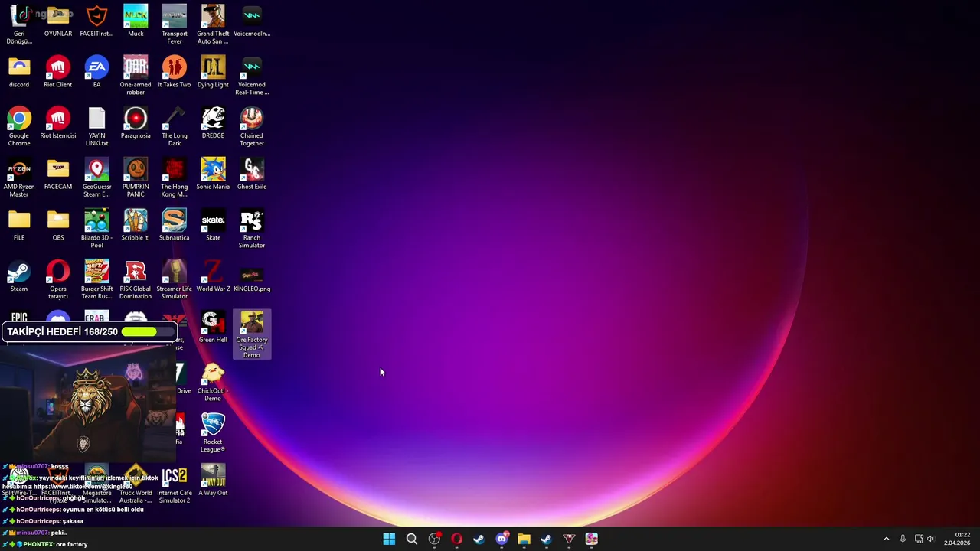This screenshot has height=551, width=980.
Task: Launch Voicemod Real-Time shortcut
Action: click(252, 76)
